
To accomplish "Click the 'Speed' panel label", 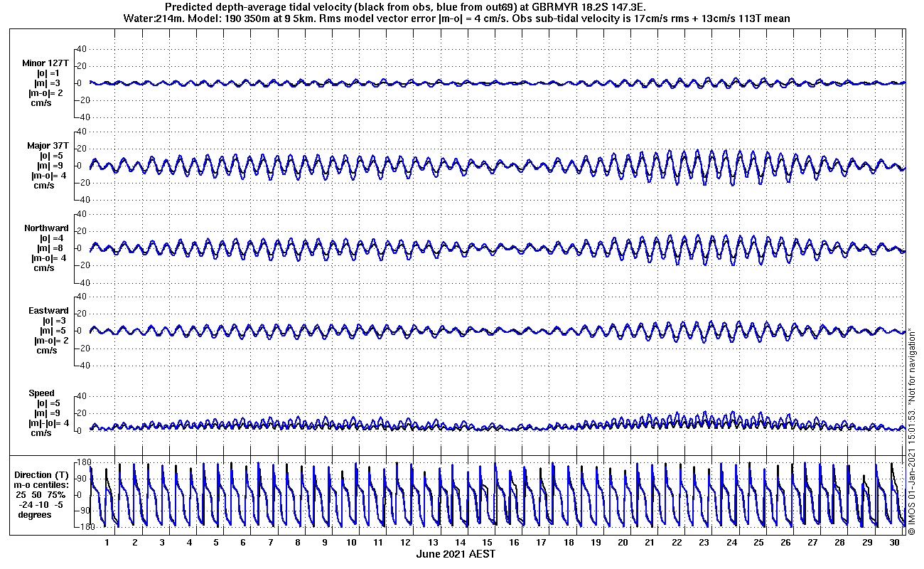I will point(41,393).
